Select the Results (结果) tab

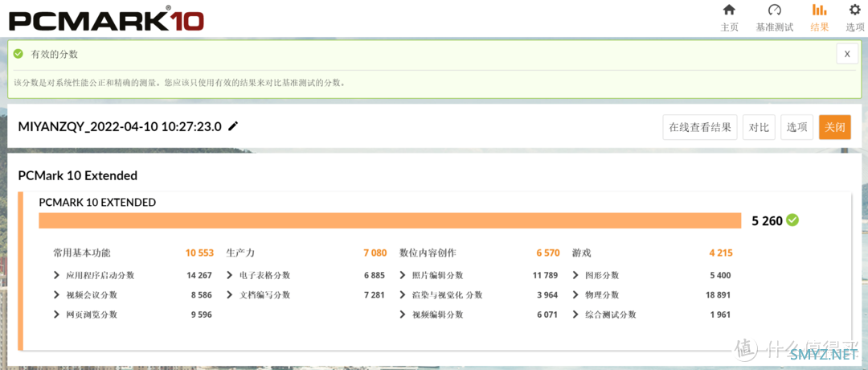tap(819, 17)
